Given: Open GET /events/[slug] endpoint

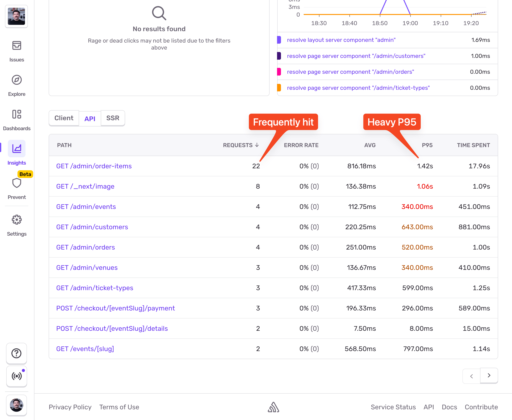Looking at the screenshot, I should point(85,349).
